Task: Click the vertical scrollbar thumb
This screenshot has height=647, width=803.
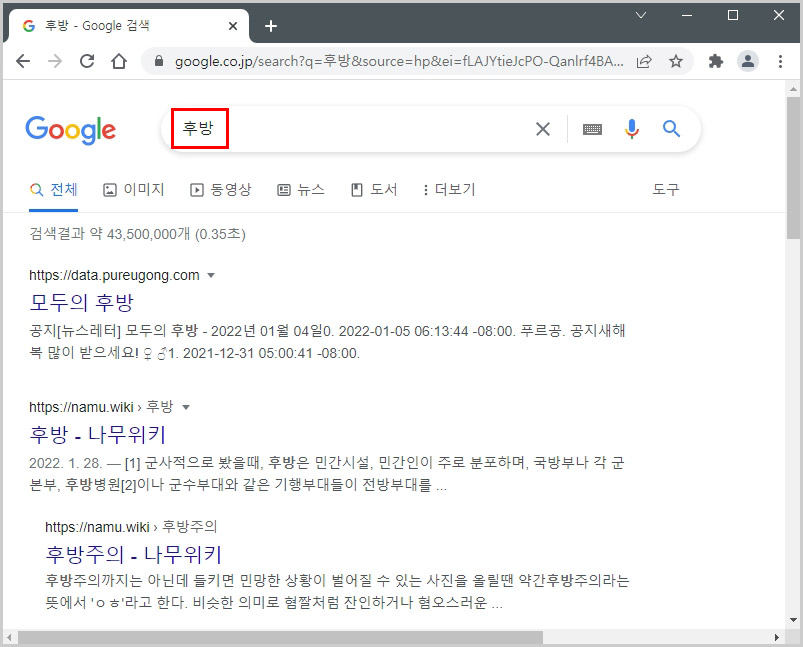Action: [793, 168]
